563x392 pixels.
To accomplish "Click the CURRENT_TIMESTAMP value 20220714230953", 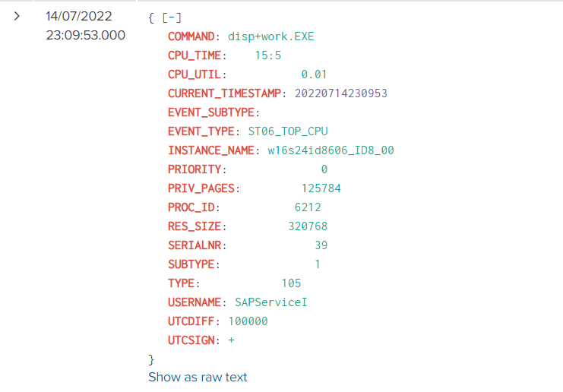I will (x=336, y=93).
